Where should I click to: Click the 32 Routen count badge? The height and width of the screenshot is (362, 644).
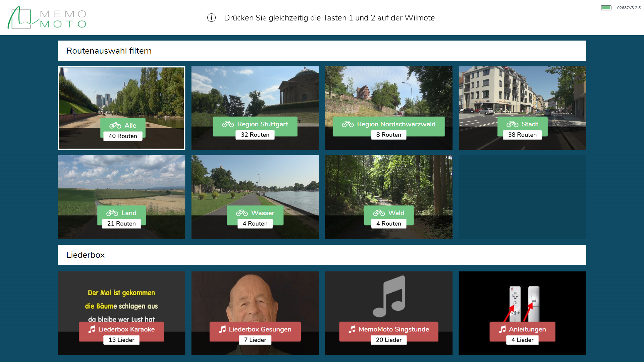pos(255,135)
